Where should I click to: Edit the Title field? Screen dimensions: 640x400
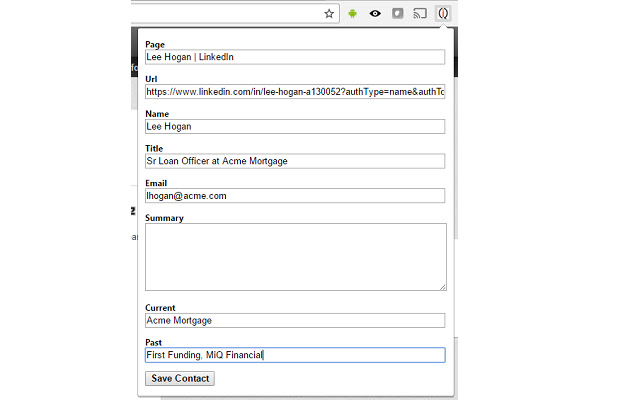click(x=295, y=161)
